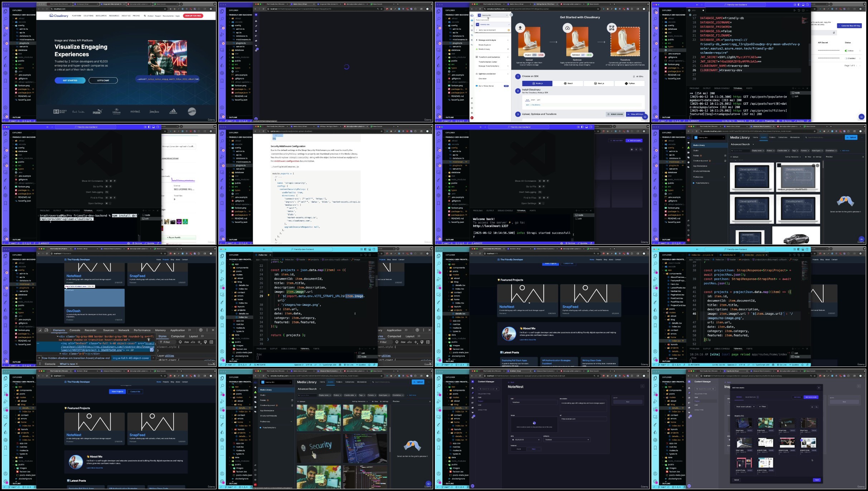Click the title field containing NoteNest in Strapi
The height and width of the screenshot is (491, 868).
coord(534,402)
